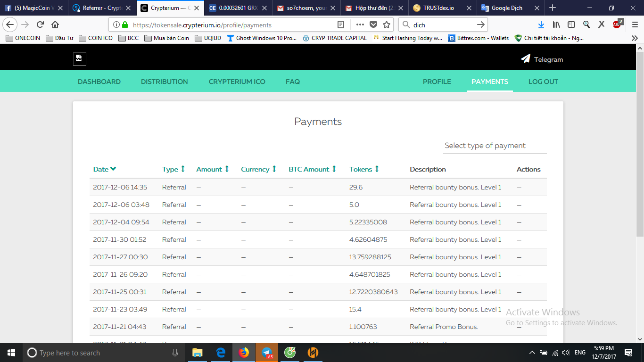Image resolution: width=644 pixels, height=362 pixels.
Task: Click the Windows Start button
Action: point(11,353)
